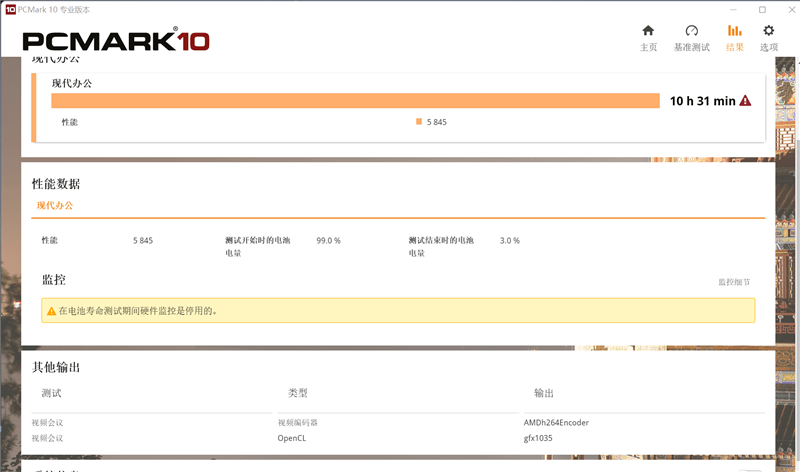800x472 pixels.
Task: Click the PCMARK 10 logo
Action: click(x=116, y=40)
